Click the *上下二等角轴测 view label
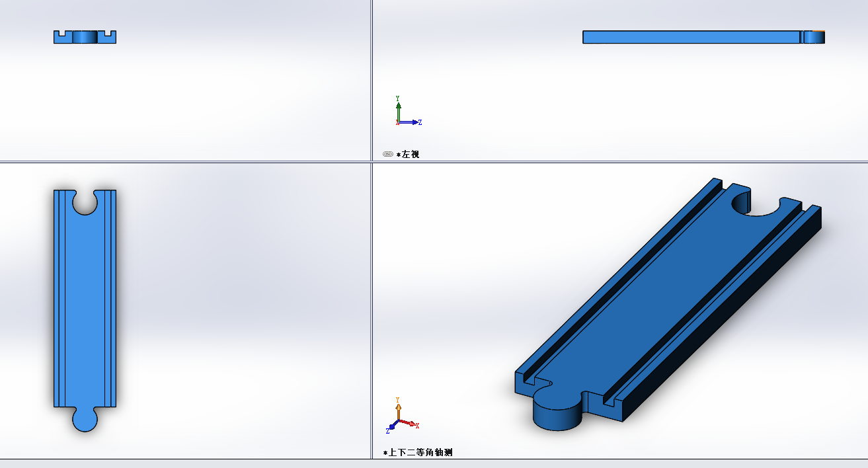This screenshot has height=468, width=868. pyautogui.click(x=418, y=453)
